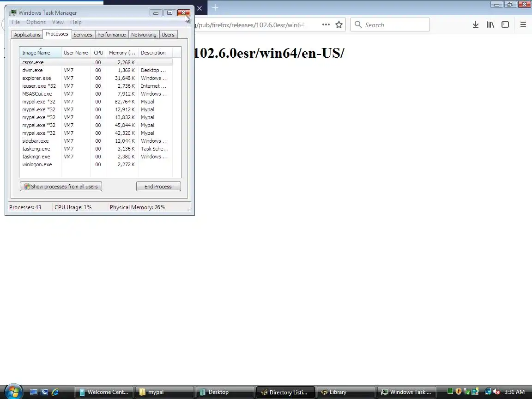Screen dimensions: 532x399
Task: Select the sidebar.exe process row
Action: (96, 141)
